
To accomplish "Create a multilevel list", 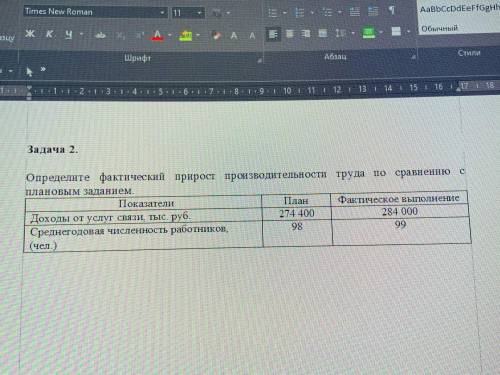I will click(x=327, y=12).
